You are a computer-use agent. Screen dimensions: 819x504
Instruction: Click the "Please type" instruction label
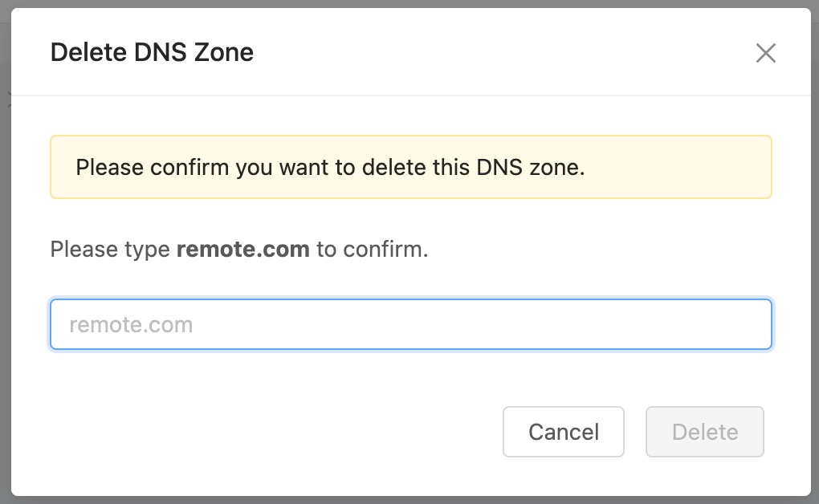[110, 249]
